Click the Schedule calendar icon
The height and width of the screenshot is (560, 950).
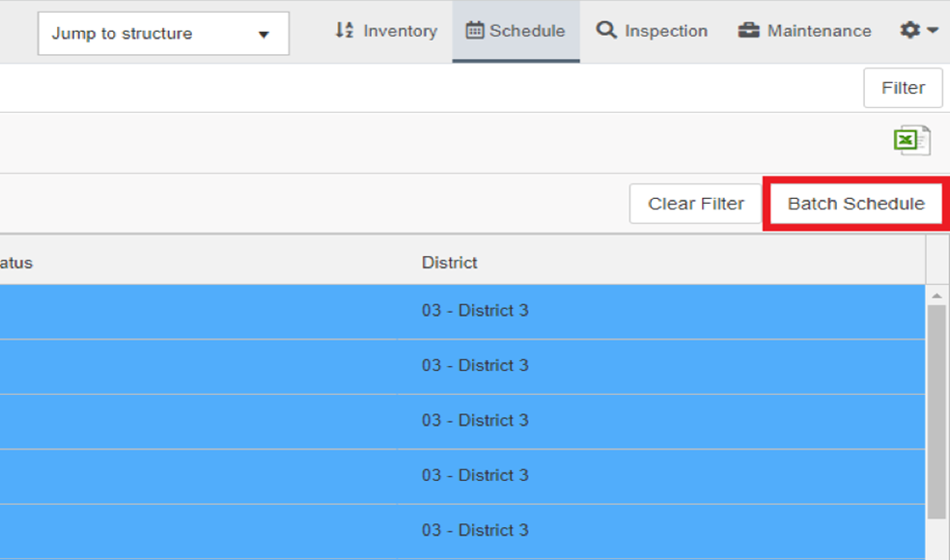pyautogui.click(x=474, y=30)
